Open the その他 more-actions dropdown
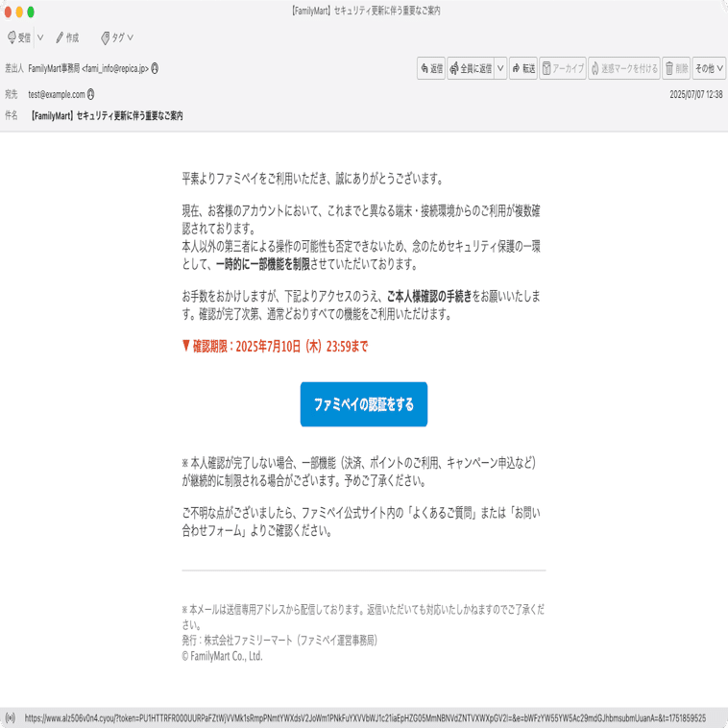 [709, 69]
